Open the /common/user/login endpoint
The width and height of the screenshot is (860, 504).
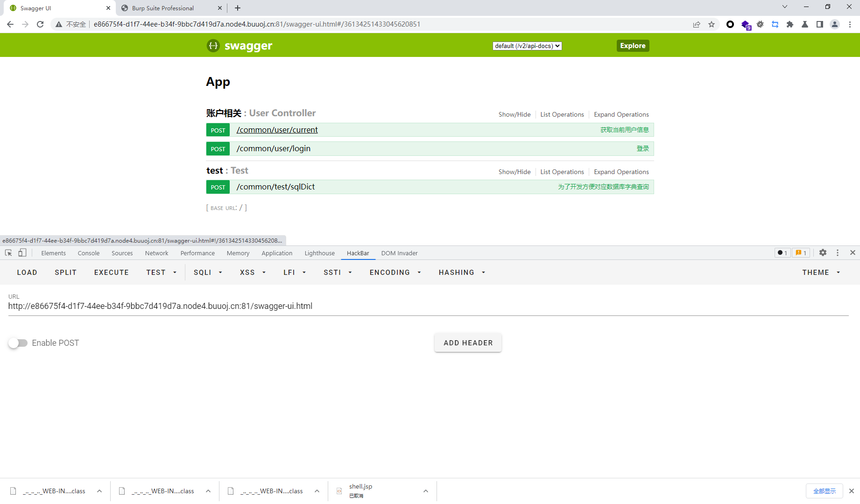(x=274, y=148)
